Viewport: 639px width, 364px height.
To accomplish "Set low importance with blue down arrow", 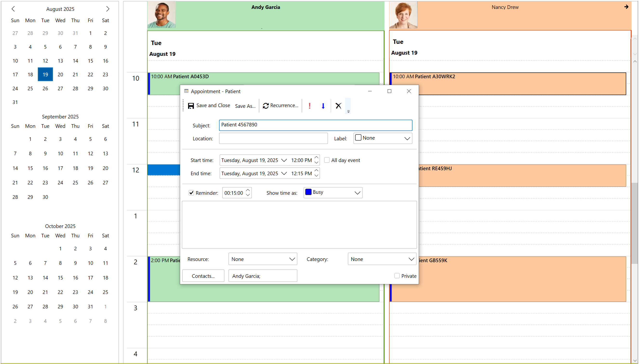I will [323, 106].
